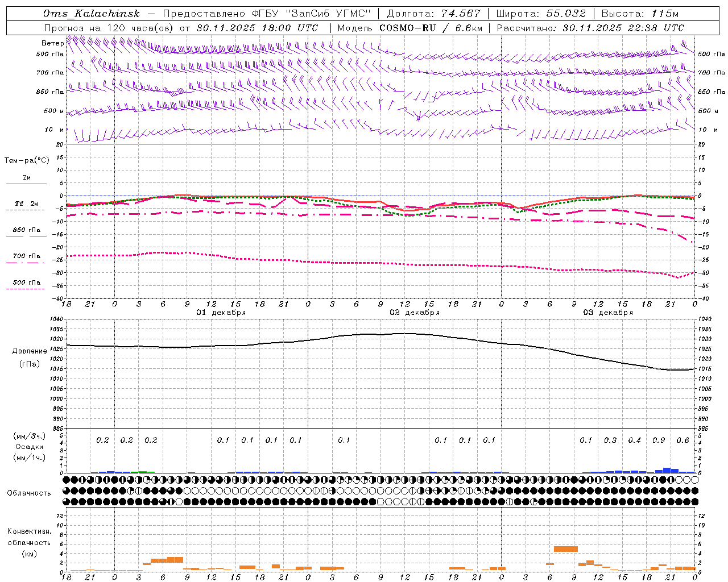Click the Тем-ра(°C) panel label
This screenshot has width=728, height=582.
(x=27, y=161)
